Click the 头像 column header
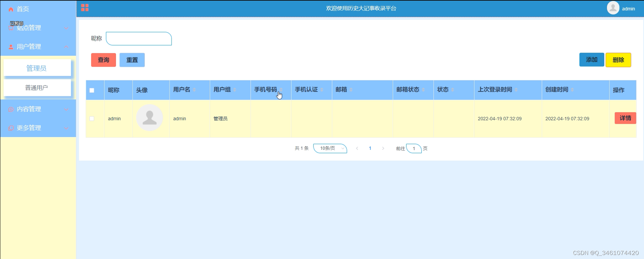644x259 pixels. (142, 90)
